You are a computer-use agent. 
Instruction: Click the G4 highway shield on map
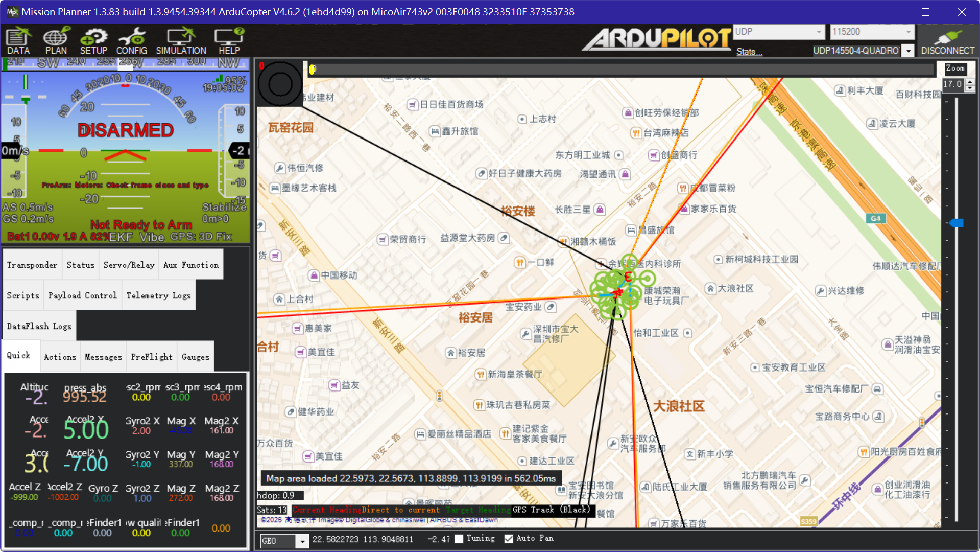tap(875, 218)
